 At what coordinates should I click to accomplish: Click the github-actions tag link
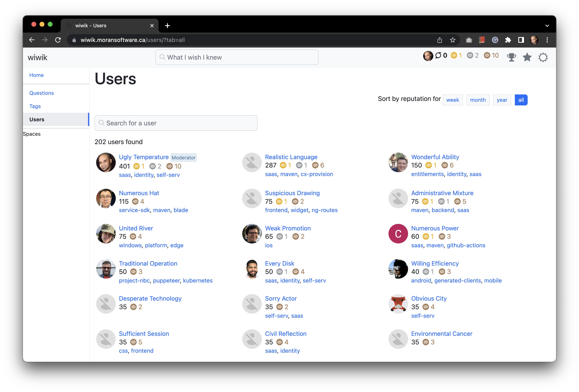466,245
